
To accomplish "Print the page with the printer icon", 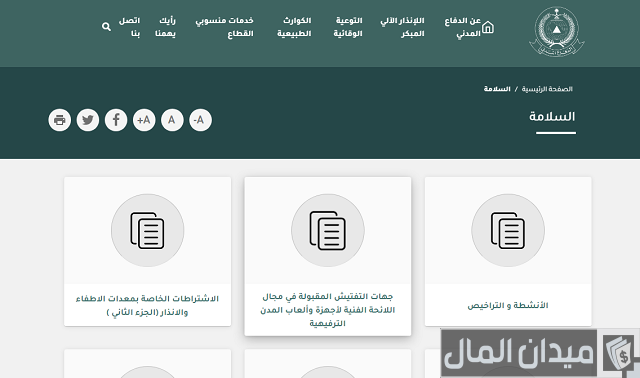I will 60,120.
